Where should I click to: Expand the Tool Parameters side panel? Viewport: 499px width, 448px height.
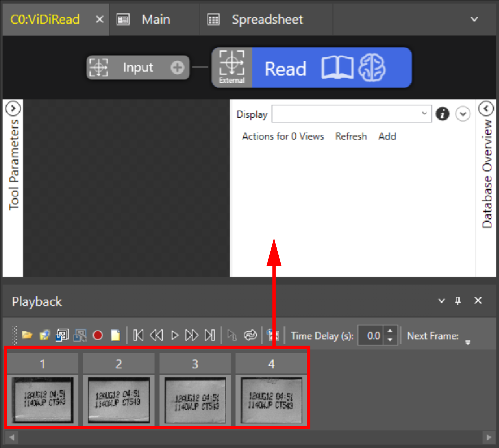click(x=13, y=108)
